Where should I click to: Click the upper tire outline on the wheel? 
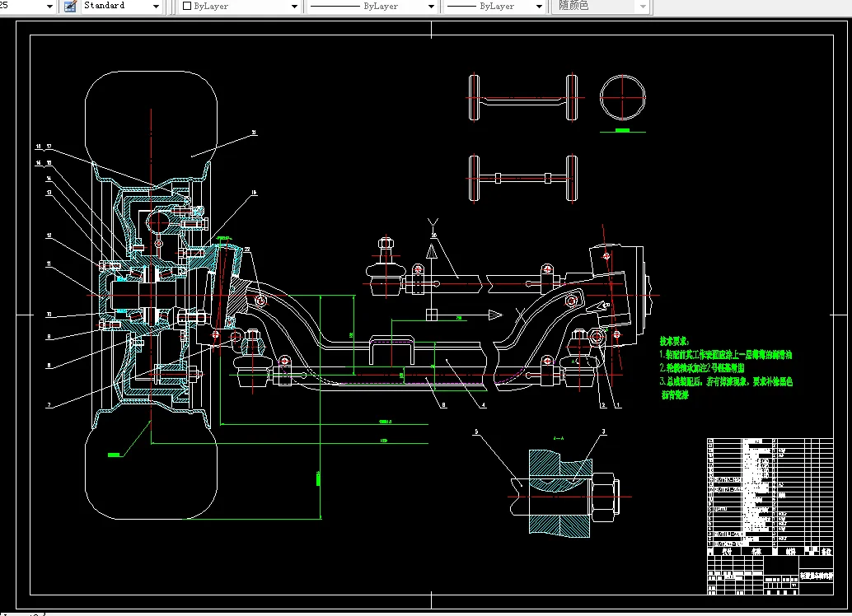point(151,117)
